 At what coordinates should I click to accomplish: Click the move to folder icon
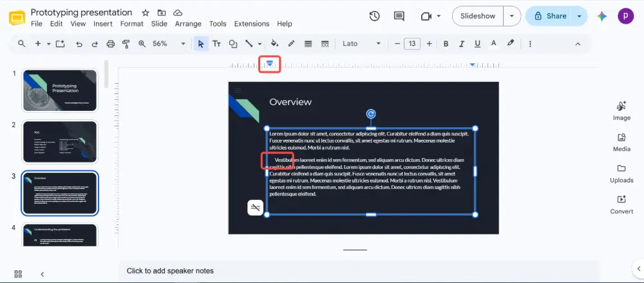(162, 13)
